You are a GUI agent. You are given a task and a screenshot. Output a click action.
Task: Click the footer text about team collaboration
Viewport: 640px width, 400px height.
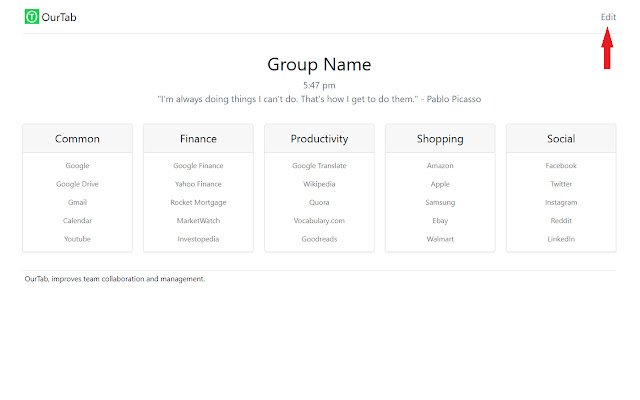(x=115, y=279)
